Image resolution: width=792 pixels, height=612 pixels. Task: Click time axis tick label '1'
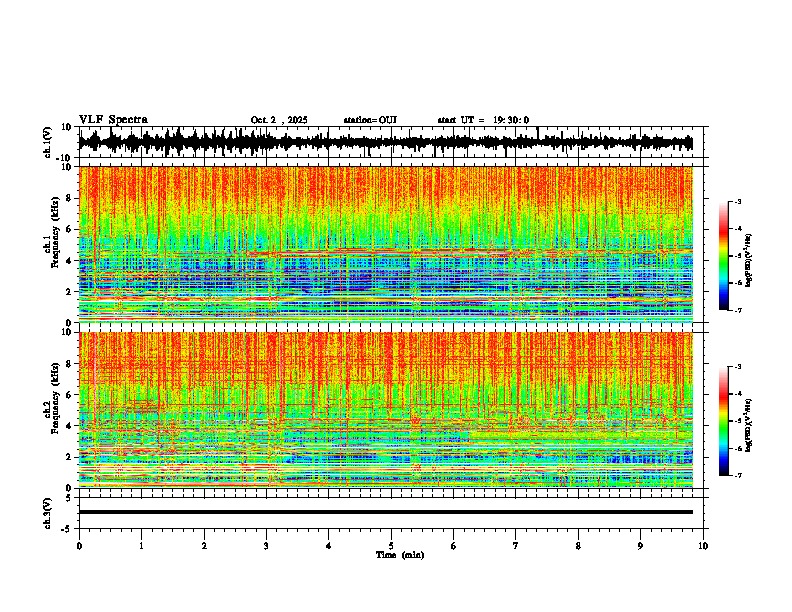(x=141, y=546)
